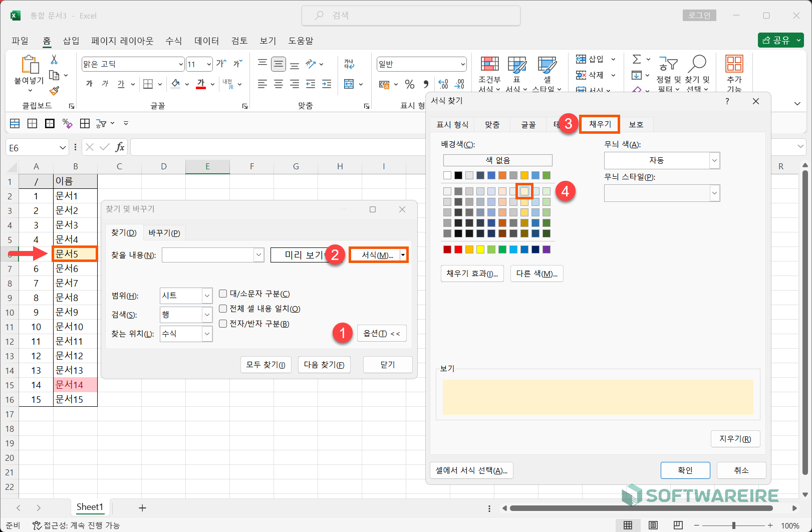The height and width of the screenshot is (532, 812).
Task: Select the Sheet1 tab
Action: tap(90, 507)
